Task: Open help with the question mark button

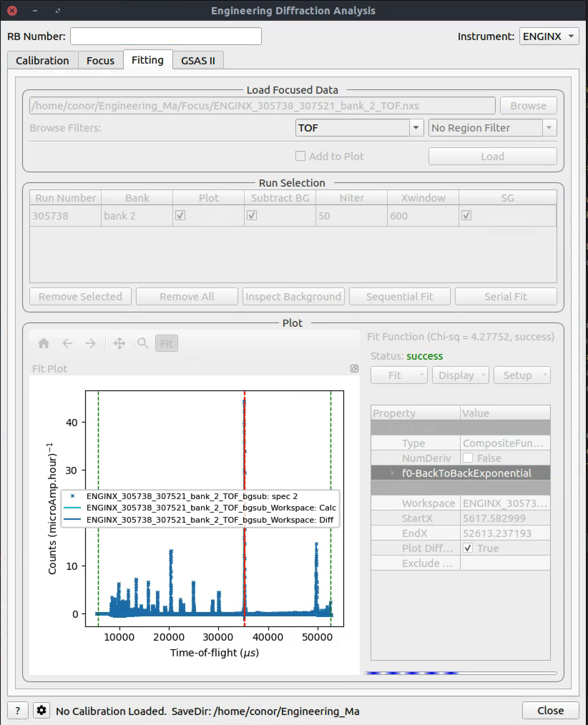Action: tap(18, 710)
